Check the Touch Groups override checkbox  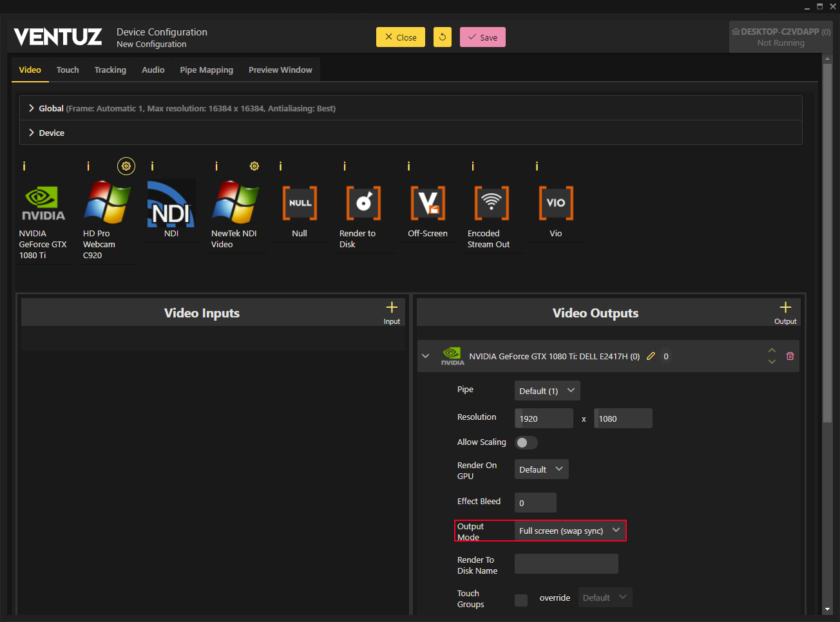point(521,600)
